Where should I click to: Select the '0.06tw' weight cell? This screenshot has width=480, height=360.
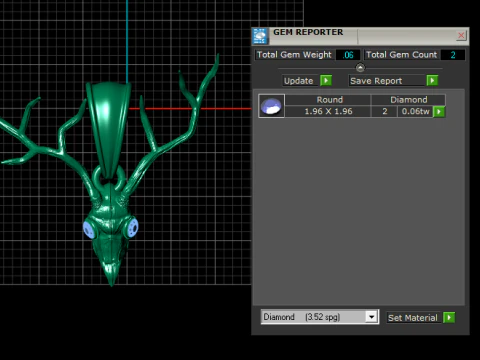click(x=415, y=111)
